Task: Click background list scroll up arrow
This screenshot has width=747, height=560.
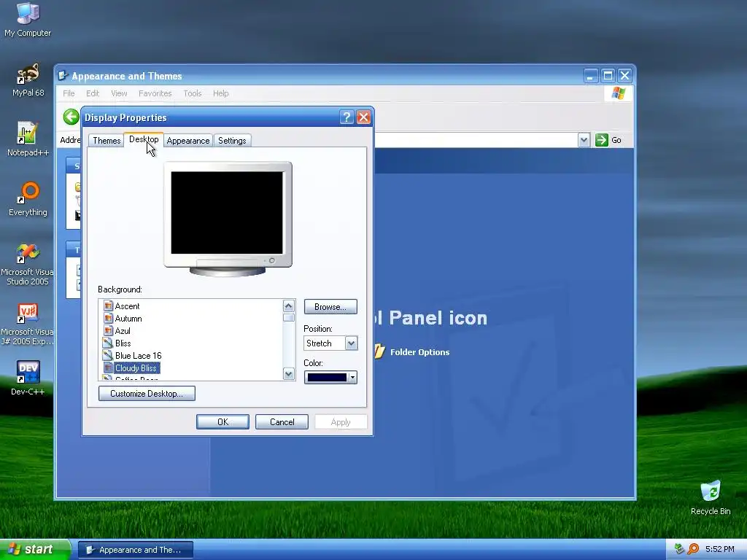Action: pos(289,306)
